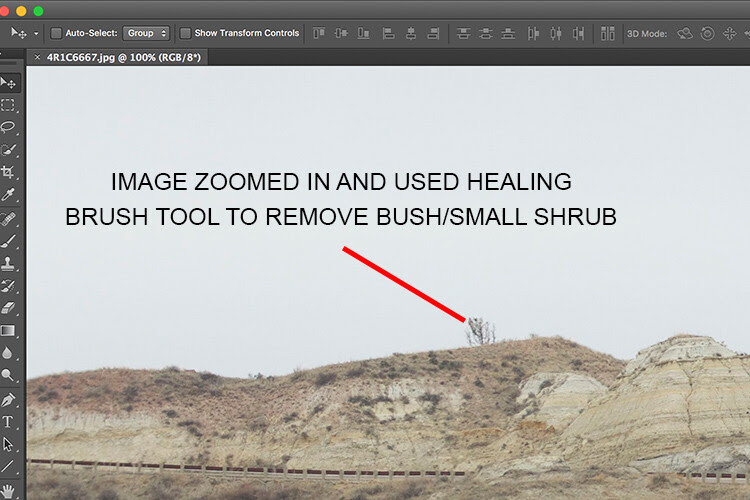Click Rotate the 3D Object icon
750x500 pixels.
684,33
